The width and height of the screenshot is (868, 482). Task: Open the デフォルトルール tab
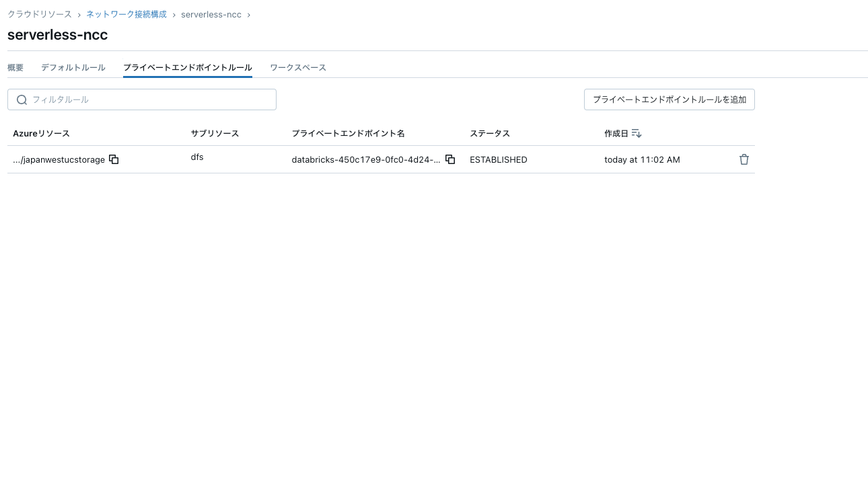tap(73, 67)
